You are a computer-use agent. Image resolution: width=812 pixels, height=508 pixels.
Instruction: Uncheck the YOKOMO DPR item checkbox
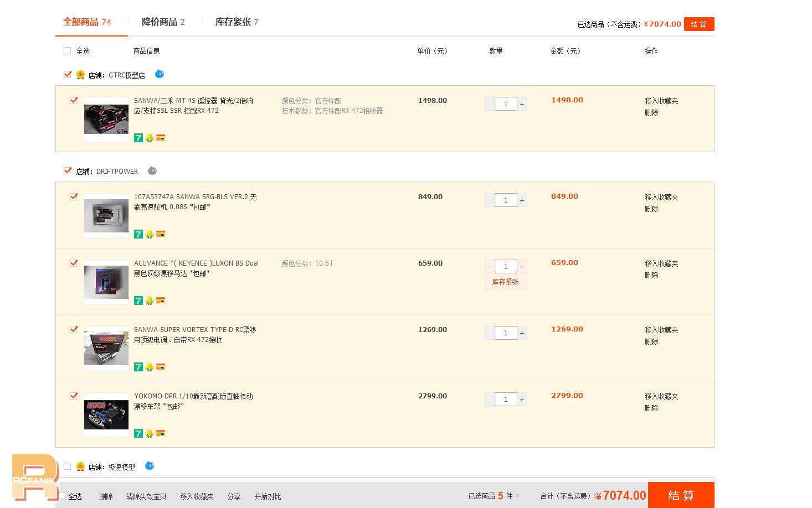click(74, 396)
